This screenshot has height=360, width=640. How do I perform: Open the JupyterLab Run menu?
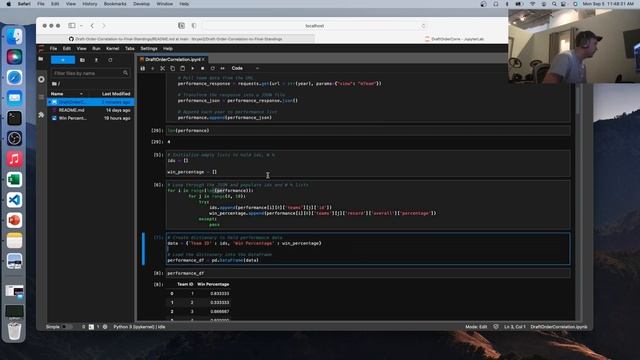96,49
